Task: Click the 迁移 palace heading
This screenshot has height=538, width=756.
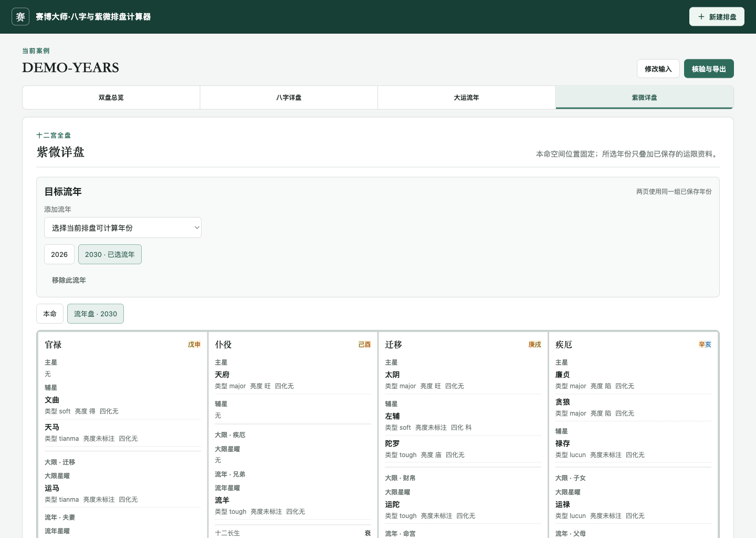Action: (x=393, y=345)
